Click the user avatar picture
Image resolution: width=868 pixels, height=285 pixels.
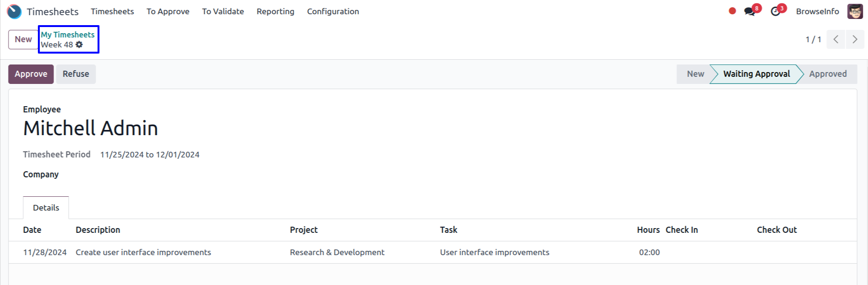855,11
